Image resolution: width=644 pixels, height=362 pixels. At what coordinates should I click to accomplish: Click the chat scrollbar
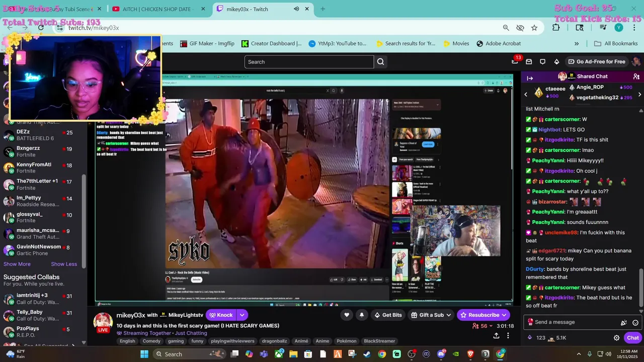tap(641, 287)
